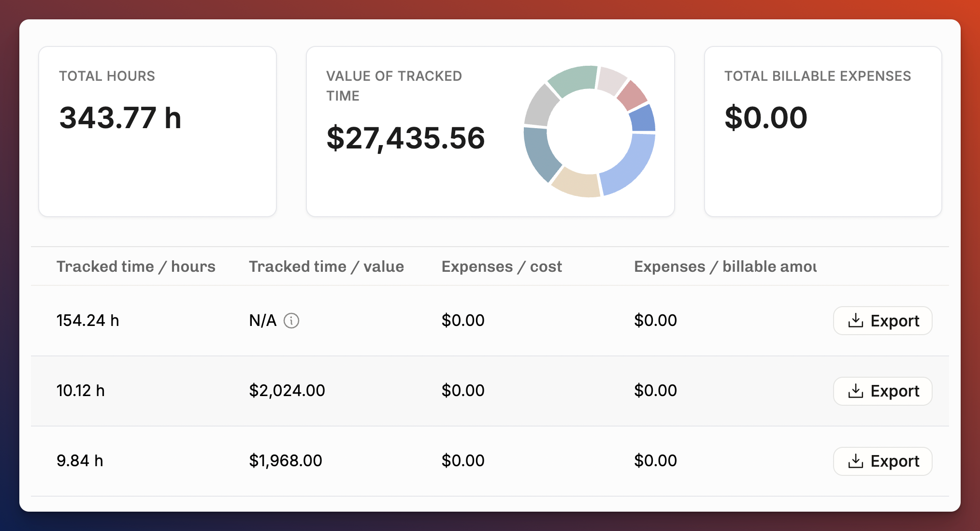The height and width of the screenshot is (531, 980).
Task: Click the N/A tracked value cell
Action: pyautogui.click(x=262, y=321)
